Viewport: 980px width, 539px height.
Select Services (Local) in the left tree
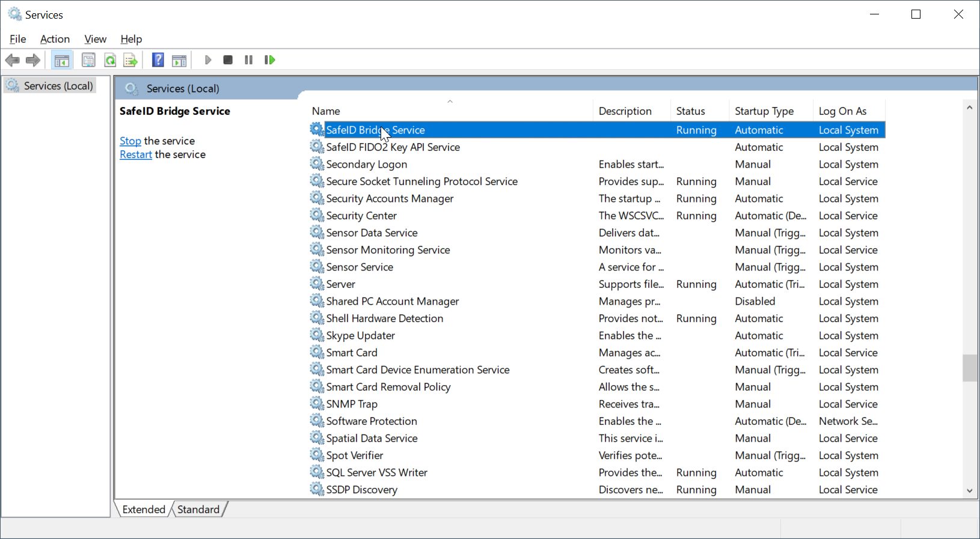[x=58, y=86]
